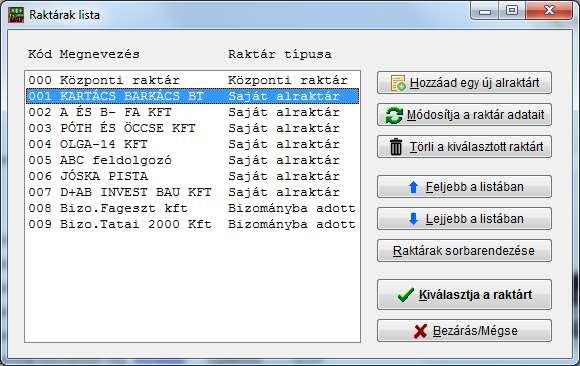This screenshot has height=366, width=580.
Task: Select row 002 A ÉS B- FA KFT
Action: [x=192, y=112]
